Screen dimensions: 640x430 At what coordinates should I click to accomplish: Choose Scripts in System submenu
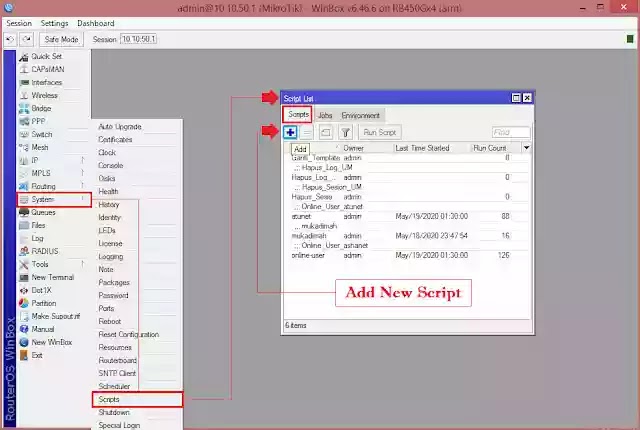click(138, 399)
